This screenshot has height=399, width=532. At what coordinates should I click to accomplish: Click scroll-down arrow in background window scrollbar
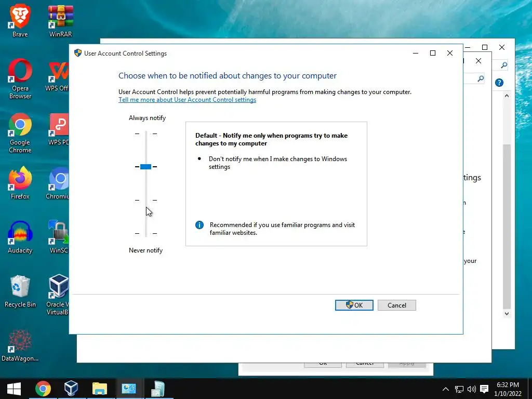[507, 313]
